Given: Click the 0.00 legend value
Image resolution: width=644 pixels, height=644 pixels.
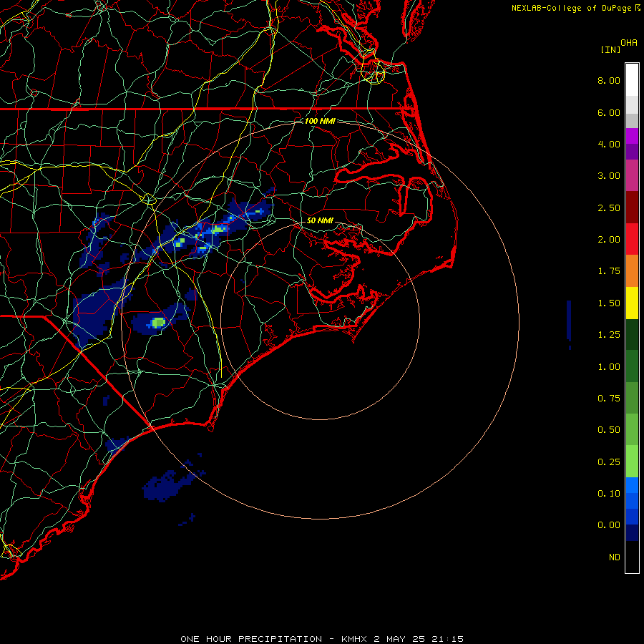Looking at the screenshot, I should (609, 525).
